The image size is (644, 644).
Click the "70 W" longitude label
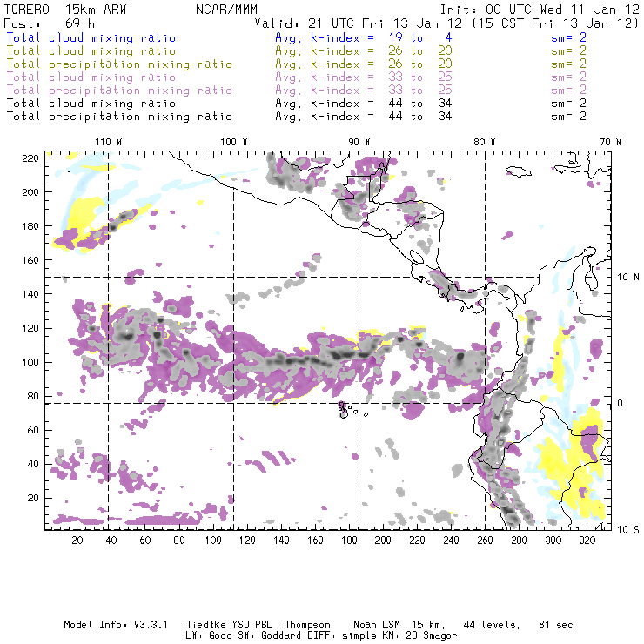coord(610,142)
